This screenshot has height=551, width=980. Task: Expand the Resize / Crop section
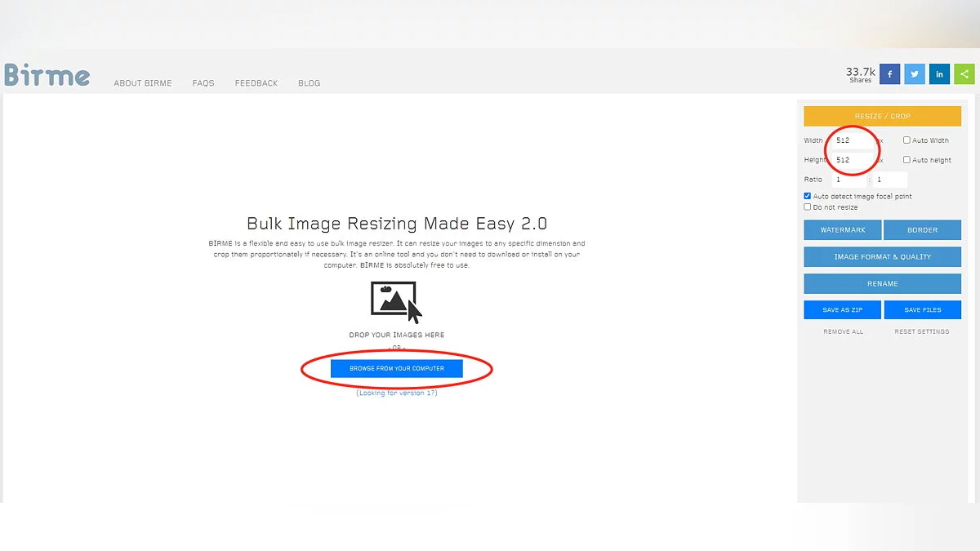pyautogui.click(x=882, y=116)
